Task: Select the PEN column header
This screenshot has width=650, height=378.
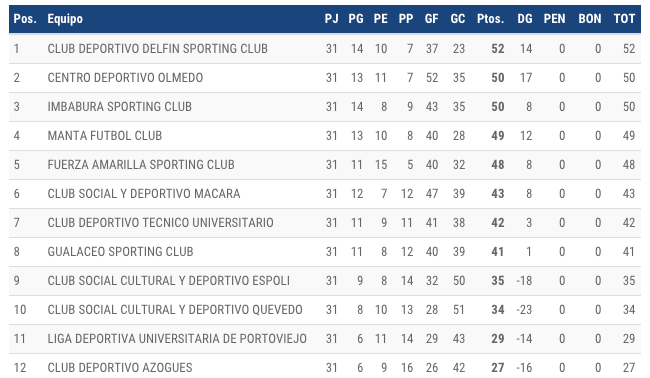Action: pyautogui.click(x=554, y=19)
